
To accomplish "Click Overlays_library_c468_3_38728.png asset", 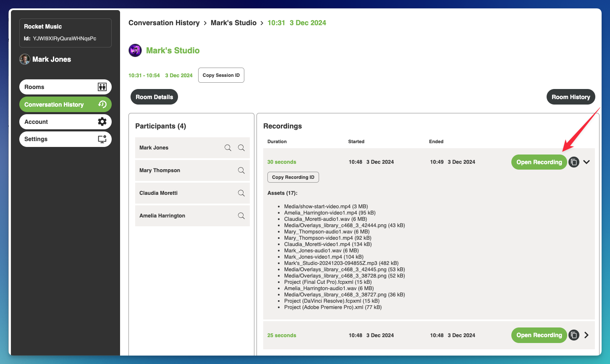I will tap(344, 276).
